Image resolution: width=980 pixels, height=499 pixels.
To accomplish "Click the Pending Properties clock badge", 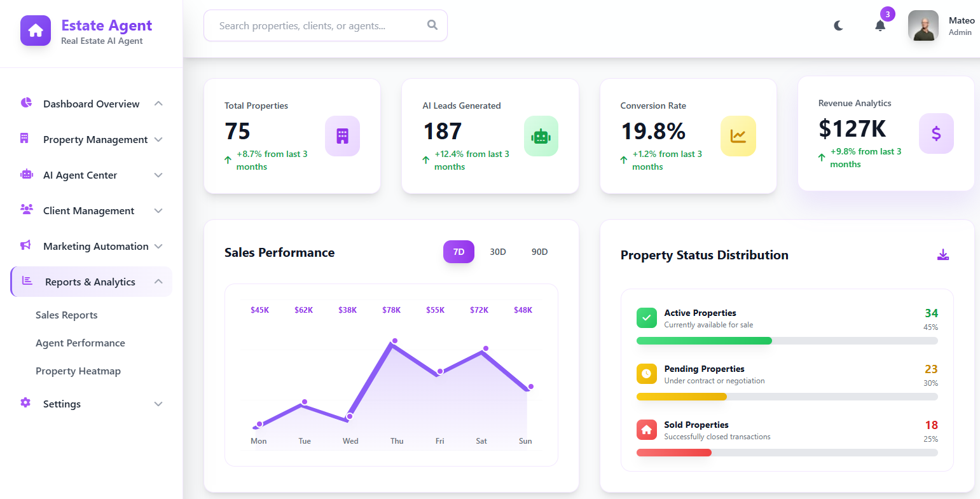I will pos(646,374).
